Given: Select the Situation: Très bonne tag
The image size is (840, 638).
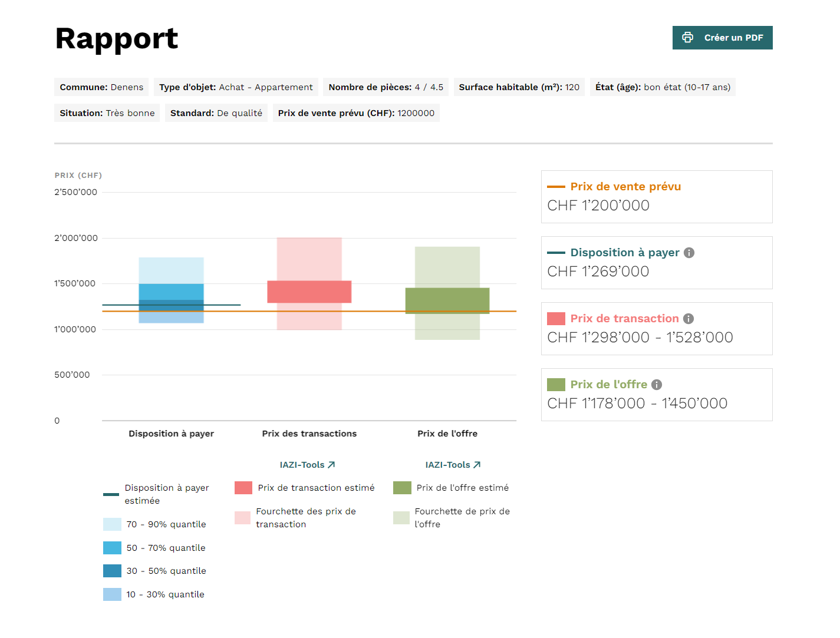Looking at the screenshot, I should 107,113.
